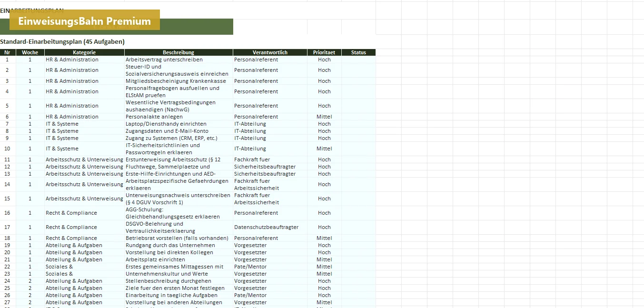Screen dimensions: 644x308
Task: Click the Arbeitsvertrag unterschreiben cell
Action: click(x=178, y=60)
